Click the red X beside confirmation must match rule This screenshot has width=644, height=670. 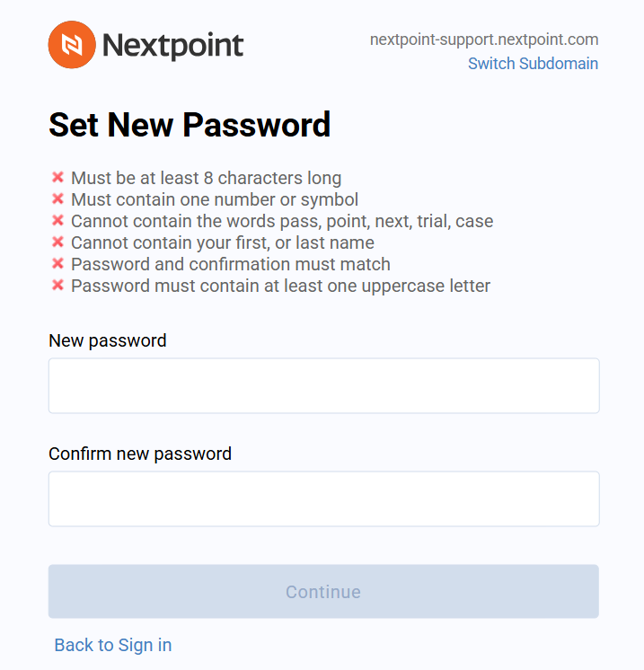coord(57,263)
